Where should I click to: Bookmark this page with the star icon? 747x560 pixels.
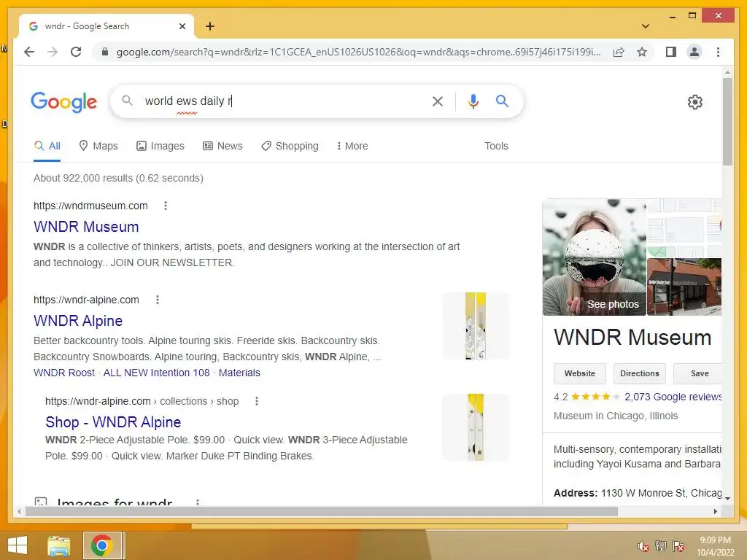[642, 52]
